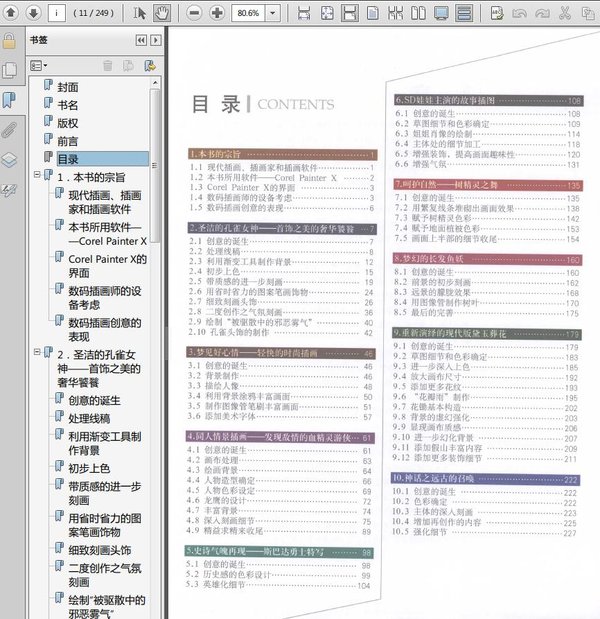Viewport: 600px width, 619px height.
Task: Collapse the bookmarks panel with double-arrow button
Action: pos(140,40)
